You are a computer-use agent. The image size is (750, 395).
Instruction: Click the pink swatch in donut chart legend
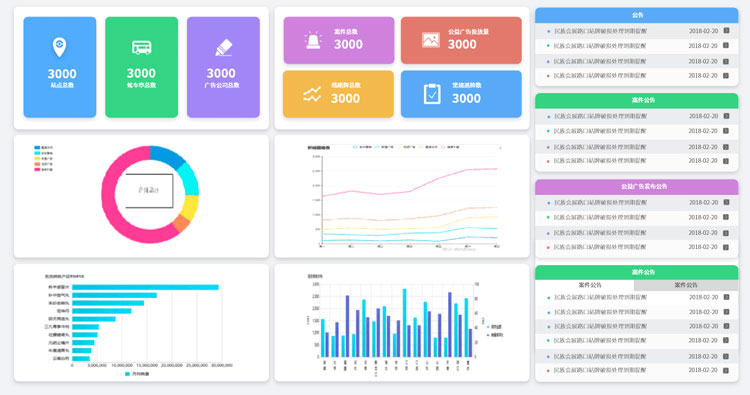37,169
